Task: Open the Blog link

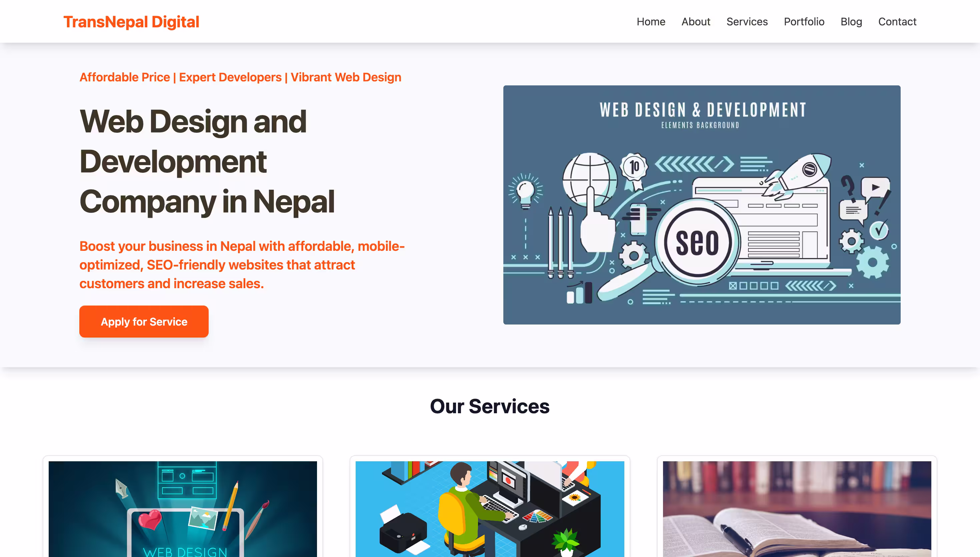Action: pyautogui.click(x=851, y=22)
